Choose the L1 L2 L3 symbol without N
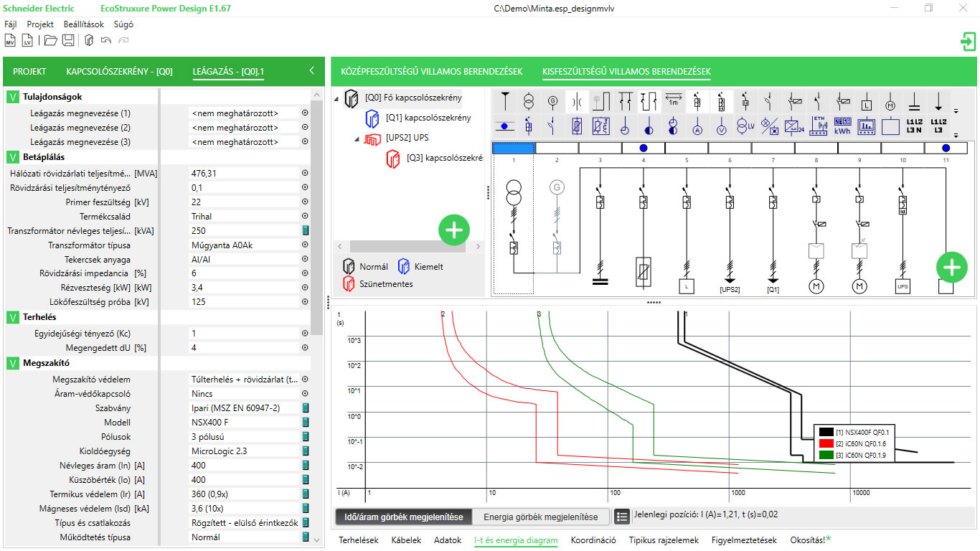 [938, 126]
